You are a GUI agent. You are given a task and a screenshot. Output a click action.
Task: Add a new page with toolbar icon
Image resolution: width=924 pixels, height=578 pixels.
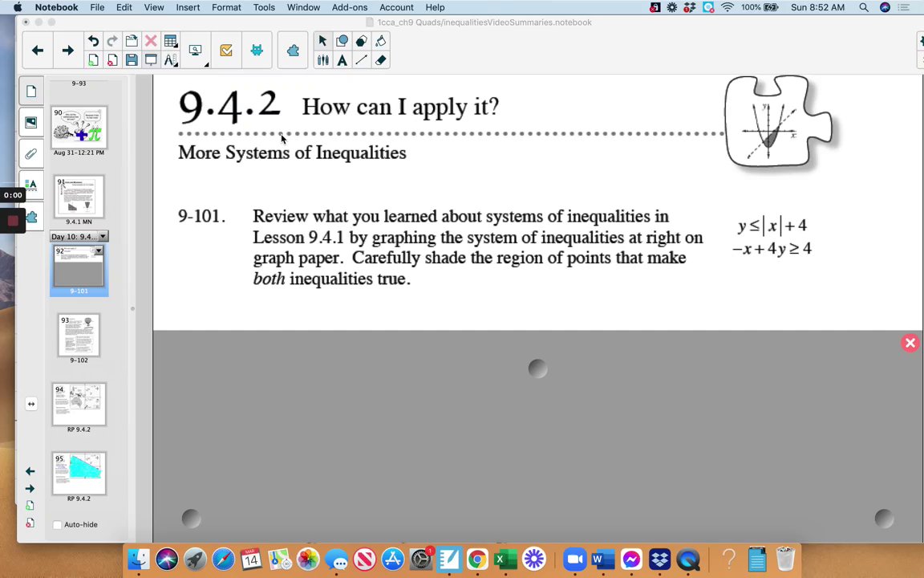(93, 60)
